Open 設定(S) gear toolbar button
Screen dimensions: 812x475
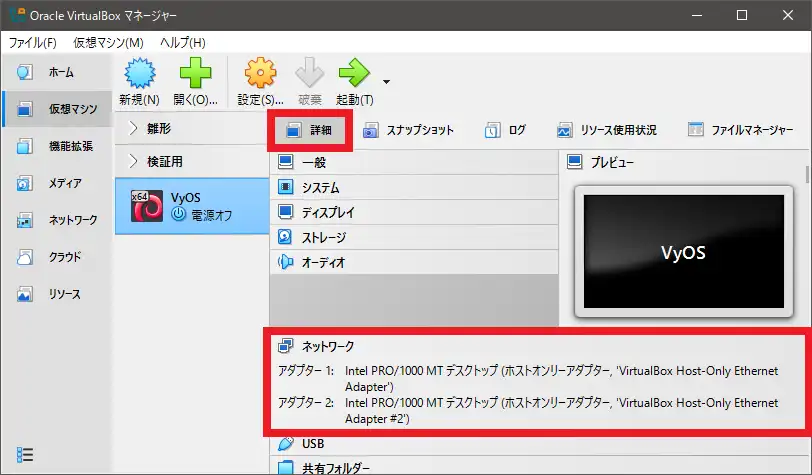click(260, 82)
